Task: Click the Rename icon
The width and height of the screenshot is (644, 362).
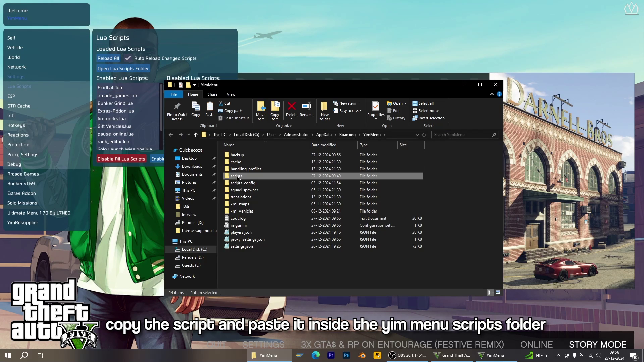Action: tap(306, 106)
